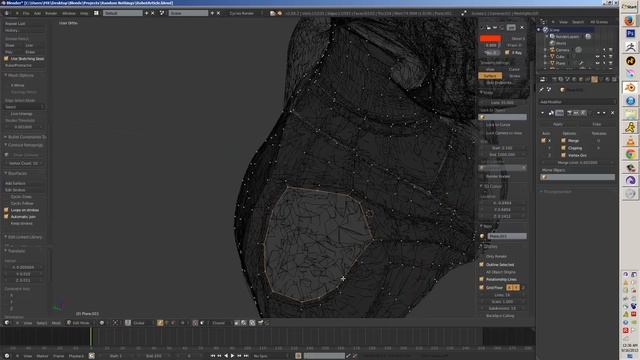Toggle the Mirror Merge option checkbox

click(x=564, y=140)
